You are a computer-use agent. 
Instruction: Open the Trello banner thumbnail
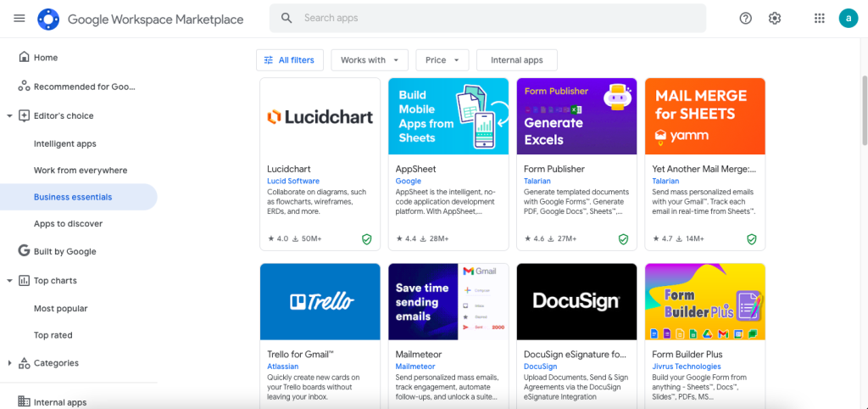click(x=320, y=302)
